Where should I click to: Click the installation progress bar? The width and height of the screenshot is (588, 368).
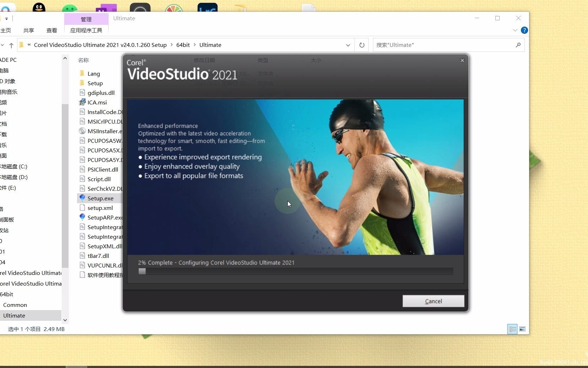point(295,271)
